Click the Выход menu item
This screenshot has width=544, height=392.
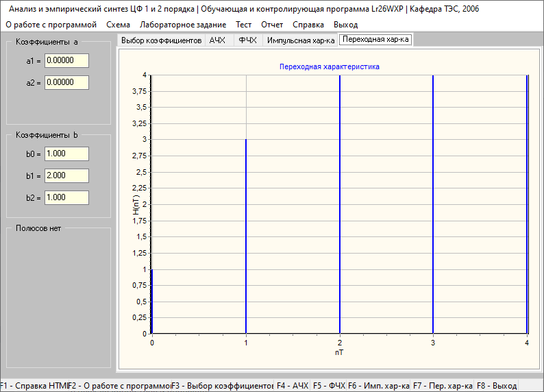[x=345, y=25]
